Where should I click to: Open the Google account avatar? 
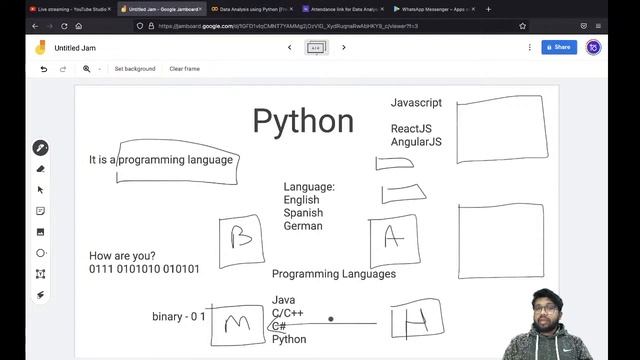(x=593, y=47)
